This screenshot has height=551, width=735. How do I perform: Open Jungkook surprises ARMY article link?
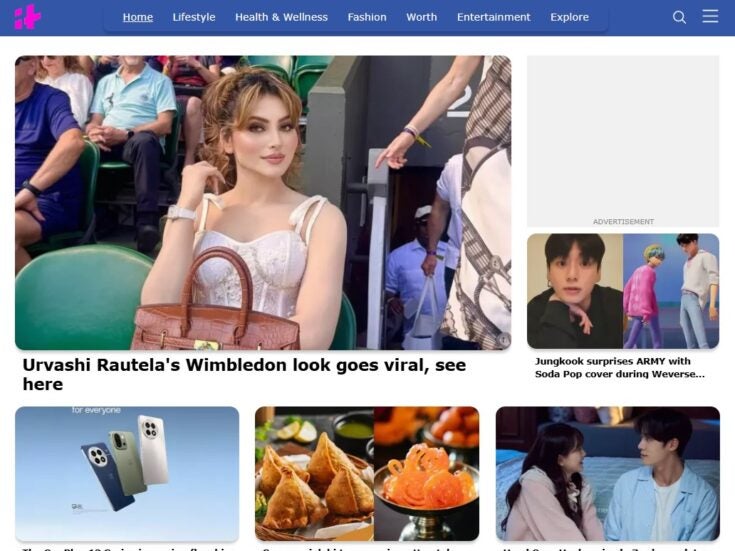tap(620, 368)
